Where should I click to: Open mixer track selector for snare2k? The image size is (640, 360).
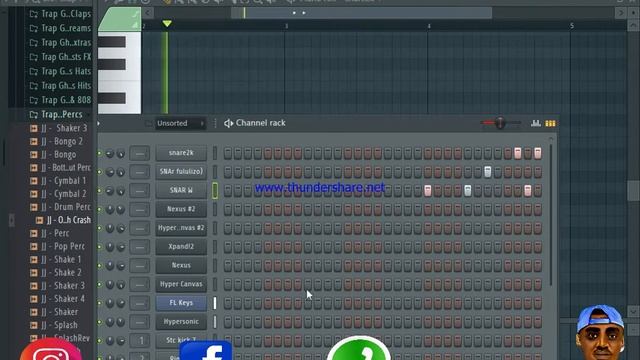[140, 153]
